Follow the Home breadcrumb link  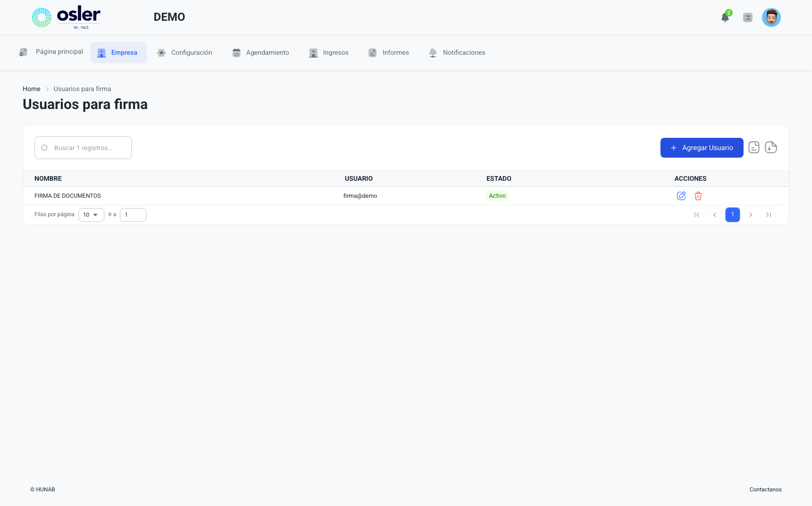[x=32, y=89]
